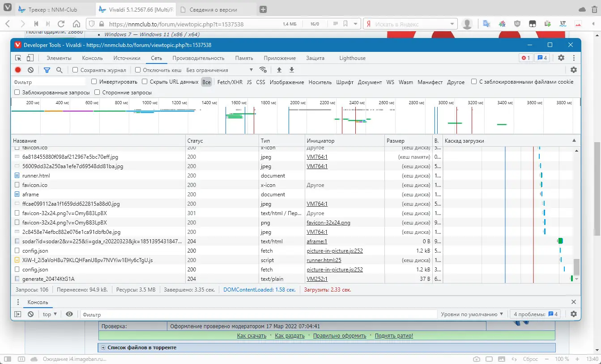
Task: Open network search magnifier
Action: click(59, 70)
